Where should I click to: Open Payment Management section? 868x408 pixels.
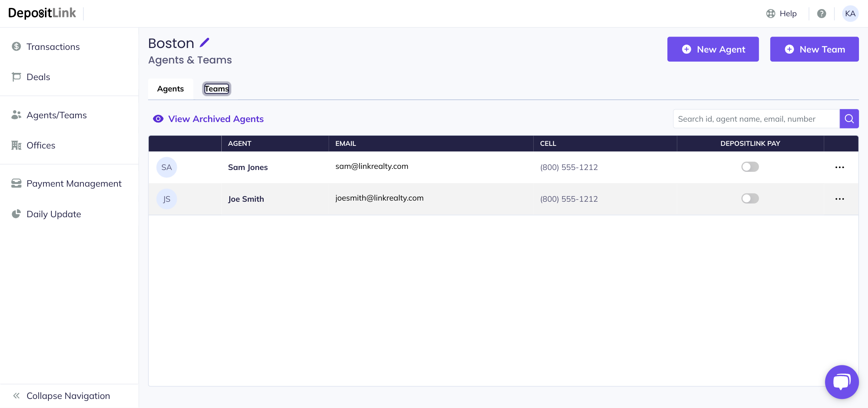74,184
